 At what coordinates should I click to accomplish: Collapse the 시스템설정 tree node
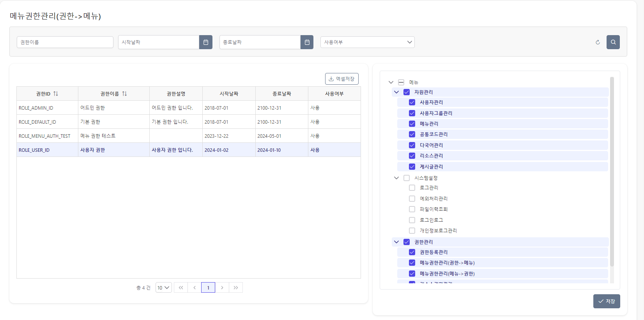[396, 178]
